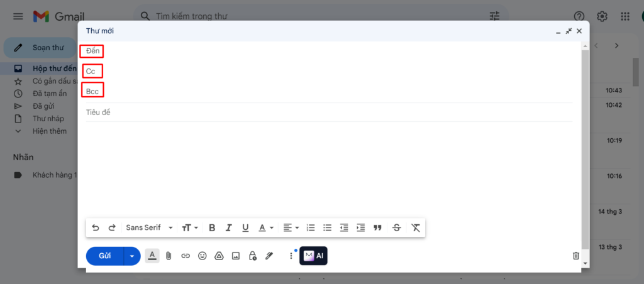
Task: Decrease the text indent
Action: [344, 228]
